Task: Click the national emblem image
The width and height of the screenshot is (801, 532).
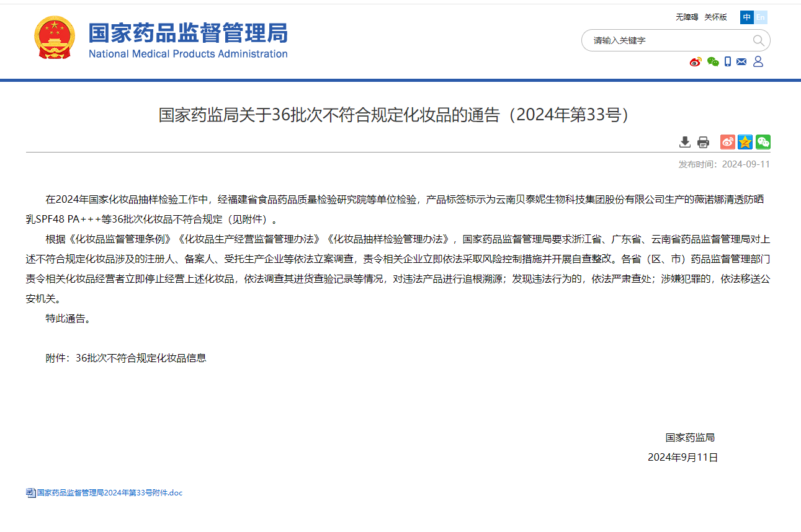Action: coord(55,38)
